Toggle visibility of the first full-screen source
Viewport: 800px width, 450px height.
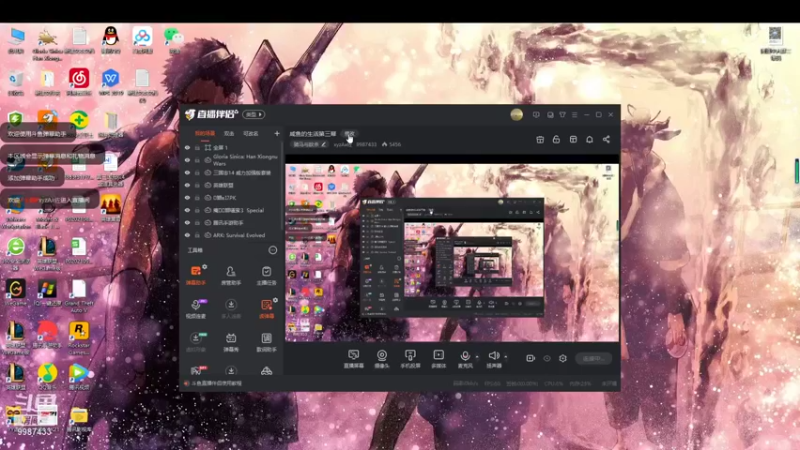coord(187,147)
